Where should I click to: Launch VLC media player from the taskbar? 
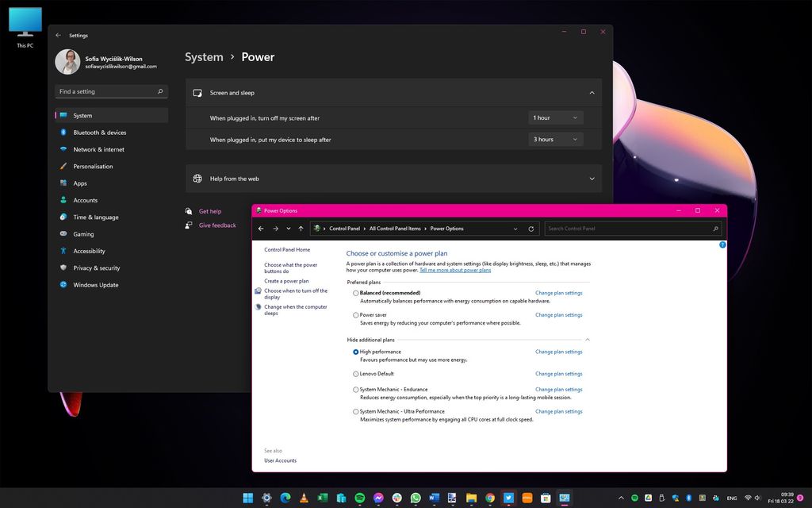tap(304, 498)
